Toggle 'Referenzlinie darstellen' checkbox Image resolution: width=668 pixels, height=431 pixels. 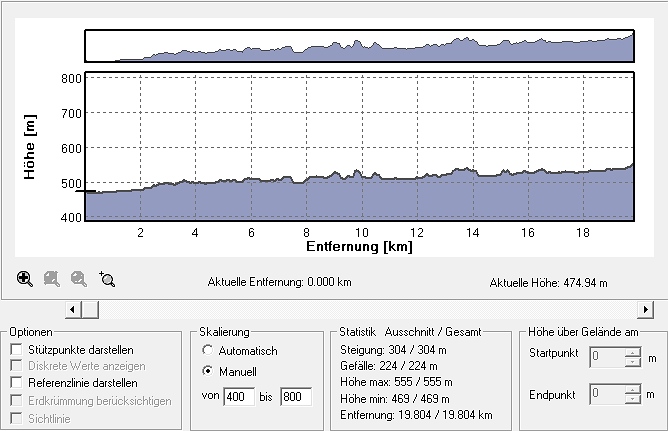pos(15,383)
